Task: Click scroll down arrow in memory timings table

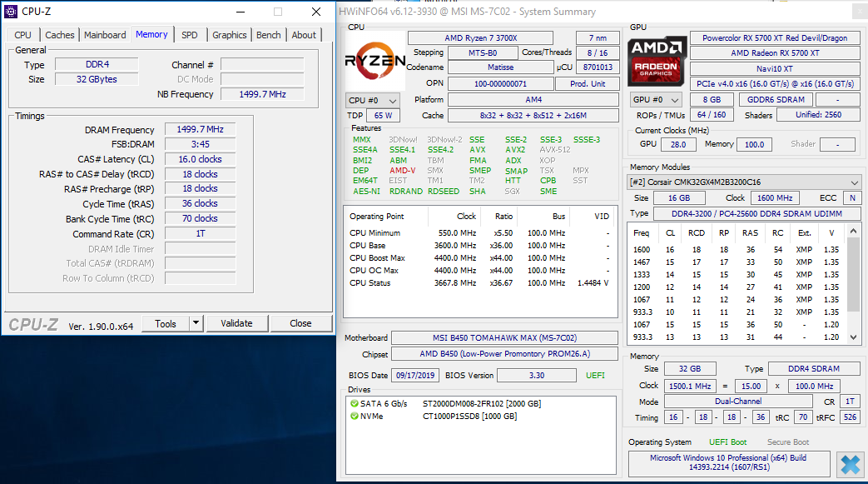Action: click(x=853, y=337)
